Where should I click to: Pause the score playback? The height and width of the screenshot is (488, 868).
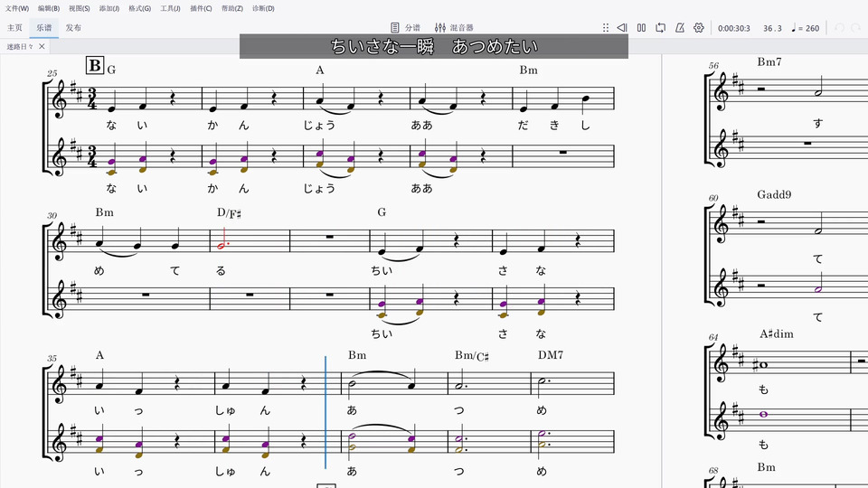pyautogui.click(x=641, y=28)
